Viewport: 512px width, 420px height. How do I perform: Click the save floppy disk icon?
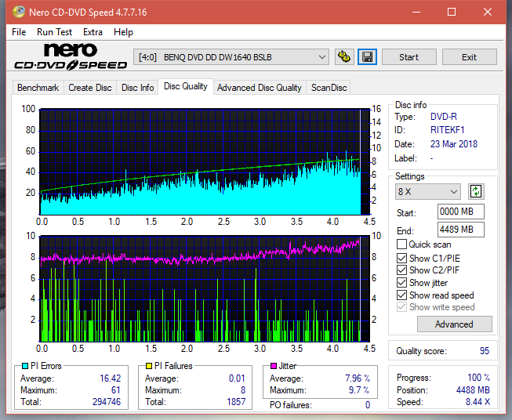point(368,57)
